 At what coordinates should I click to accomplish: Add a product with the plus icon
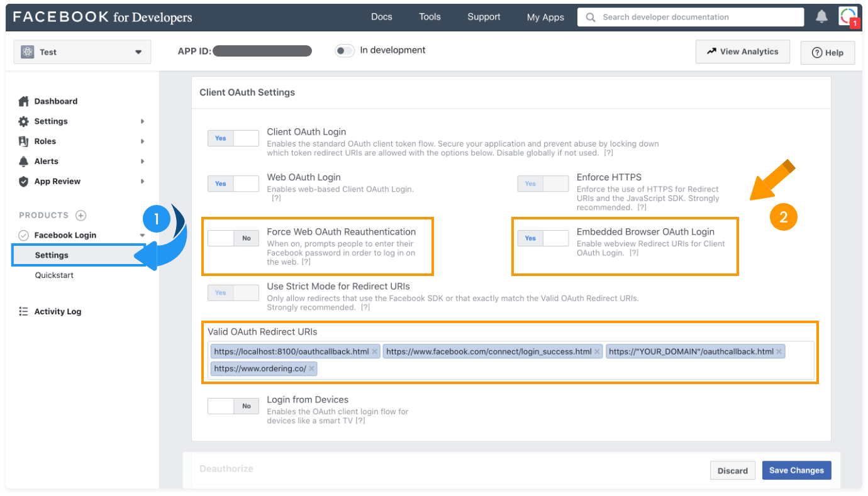81,216
